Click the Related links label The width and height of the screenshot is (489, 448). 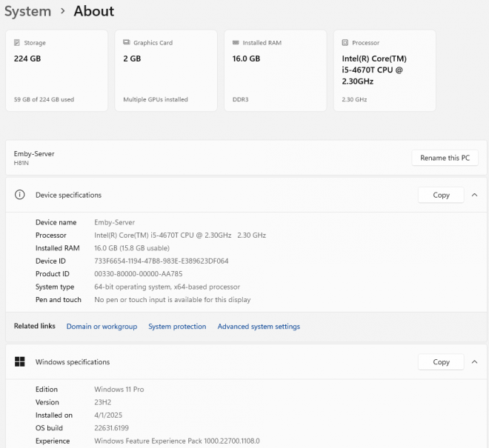point(35,326)
